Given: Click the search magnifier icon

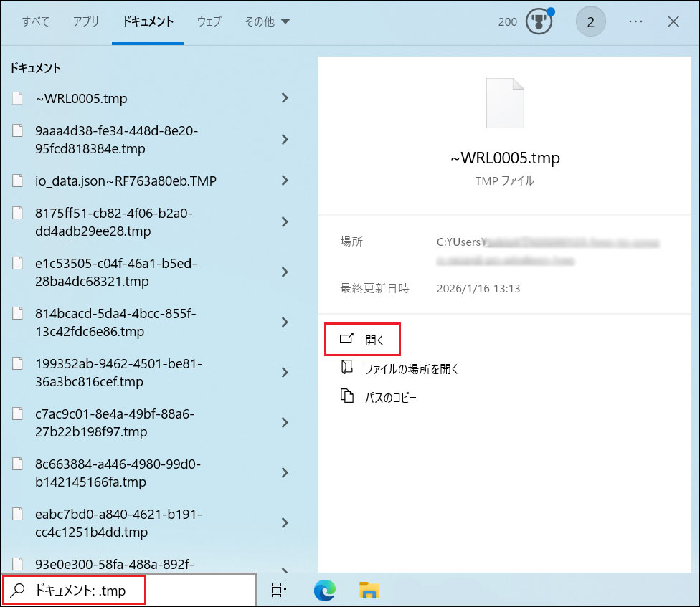Looking at the screenshot, I should click(17, 590).
